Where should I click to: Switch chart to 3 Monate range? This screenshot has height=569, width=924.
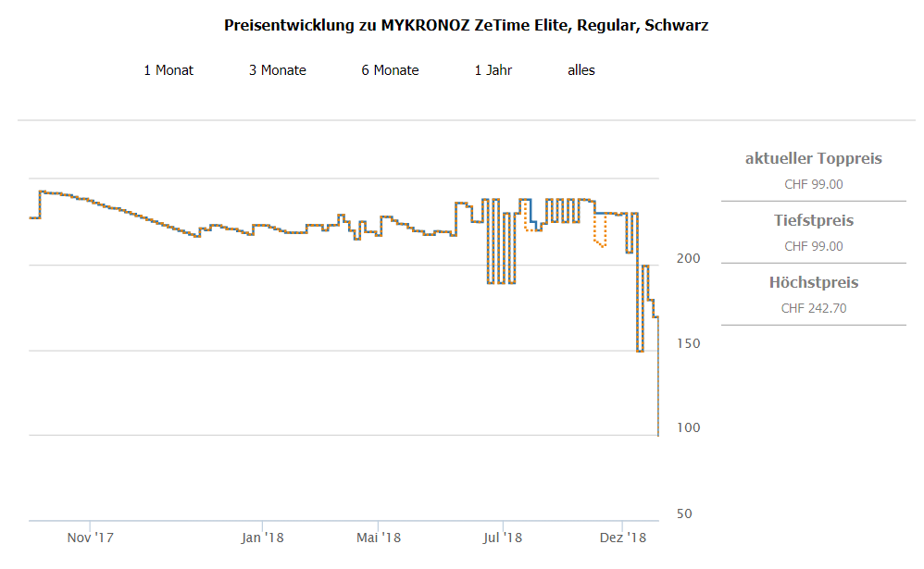(277, 70)
